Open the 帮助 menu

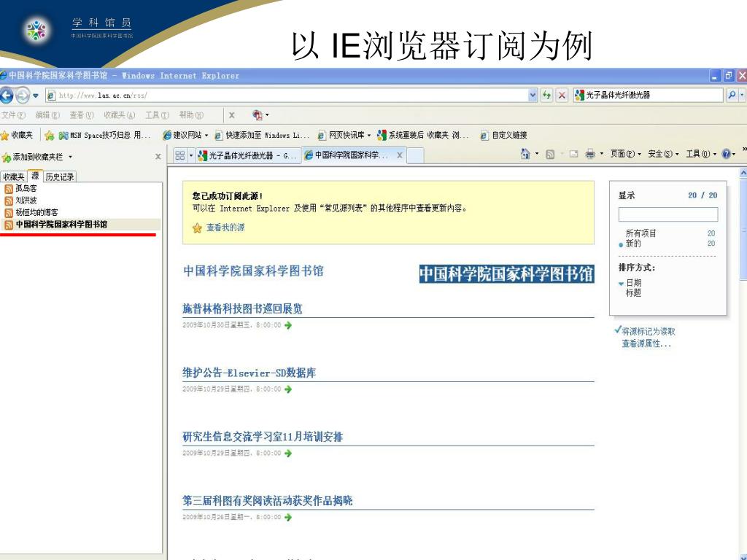point(191,115)
